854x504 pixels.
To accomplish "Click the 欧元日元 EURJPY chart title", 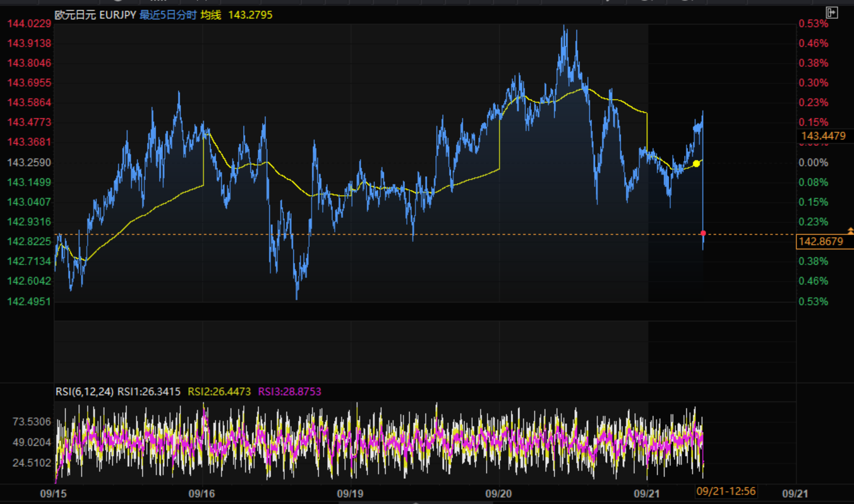I will [x=95, y=15].
